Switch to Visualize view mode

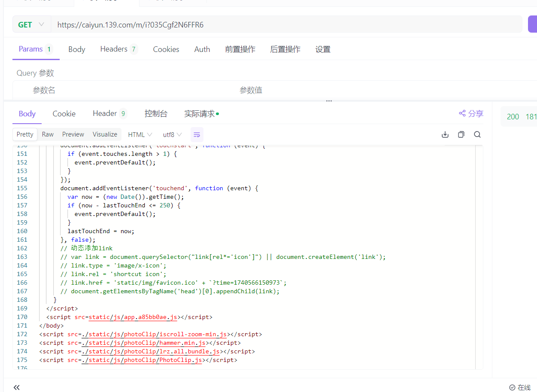click(105, 134)
